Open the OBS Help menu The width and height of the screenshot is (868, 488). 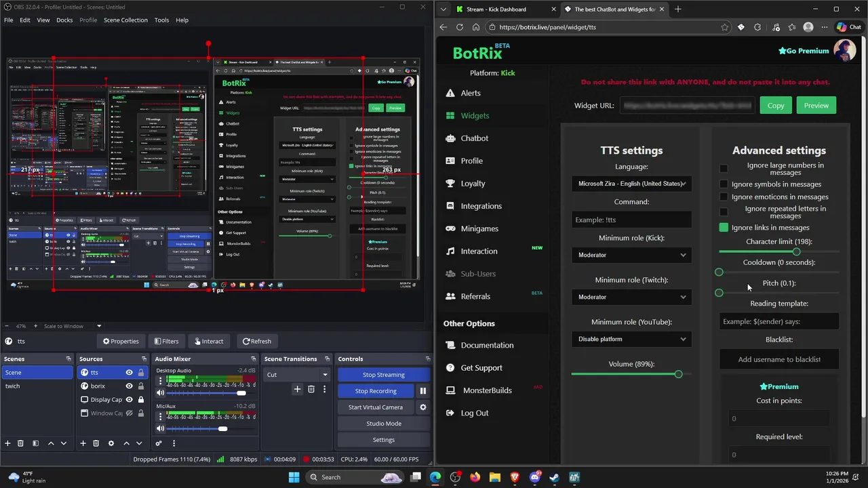(x=182, y=20)
